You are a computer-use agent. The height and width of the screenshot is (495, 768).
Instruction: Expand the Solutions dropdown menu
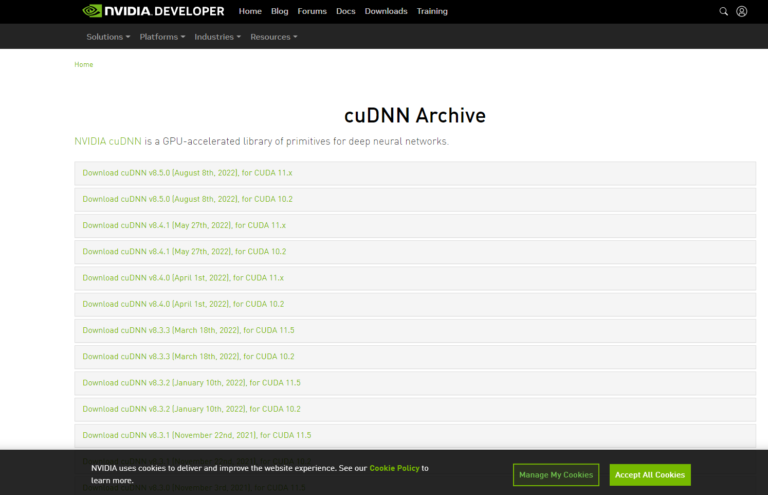click(x=108, y=37)
